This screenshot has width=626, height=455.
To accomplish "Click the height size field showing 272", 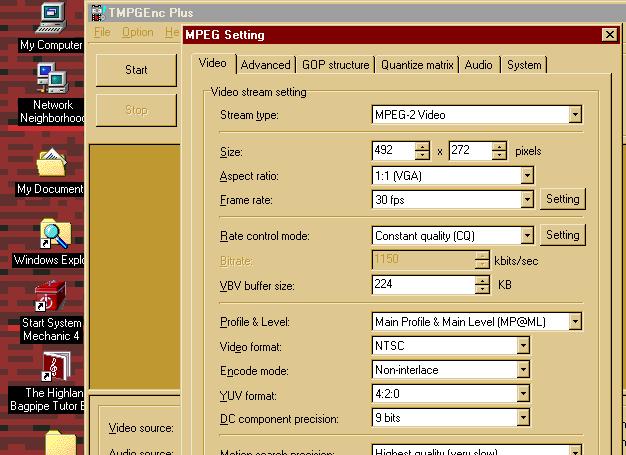I will pos(470,150).
